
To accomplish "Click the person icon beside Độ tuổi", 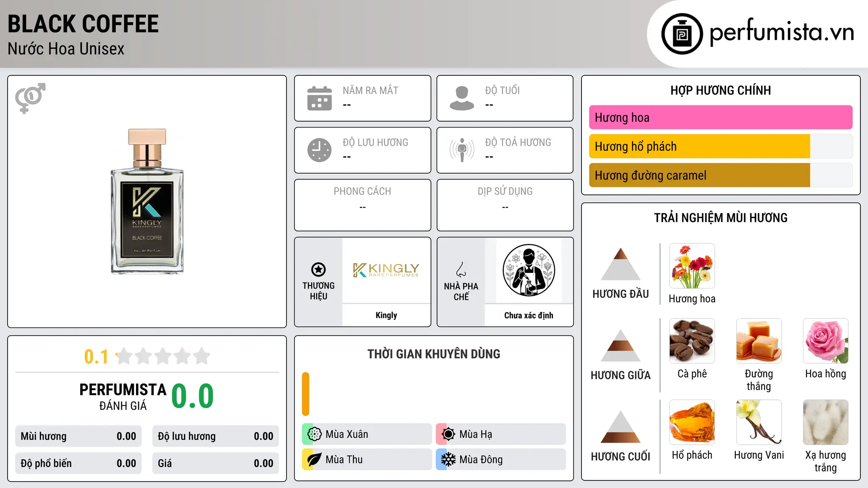I will (x=462, y=98).
